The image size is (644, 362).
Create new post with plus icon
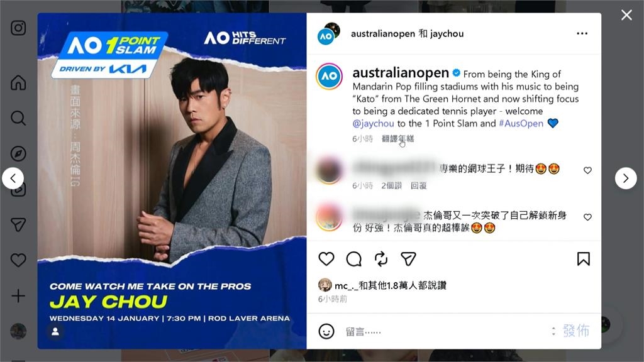[x=18, y=295]
